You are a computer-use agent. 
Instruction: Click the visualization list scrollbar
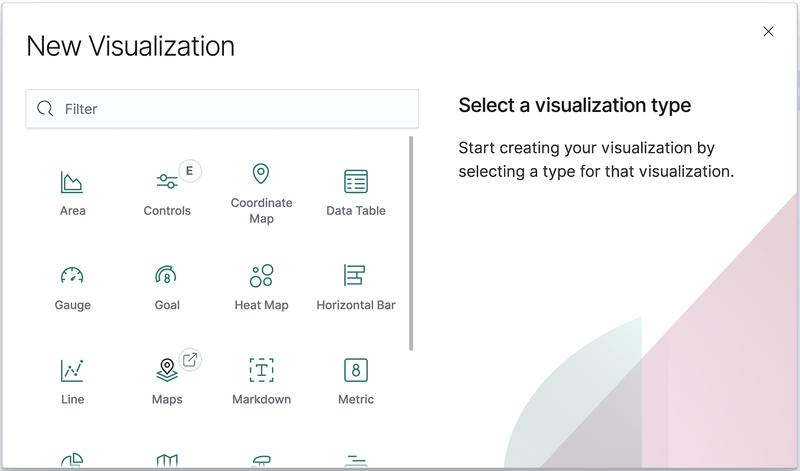click(x=411, y=243)
